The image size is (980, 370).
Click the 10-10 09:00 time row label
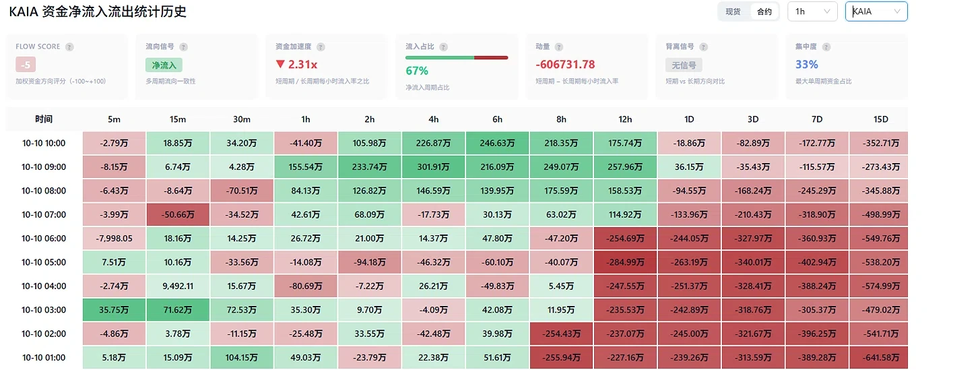pos(44,167)
